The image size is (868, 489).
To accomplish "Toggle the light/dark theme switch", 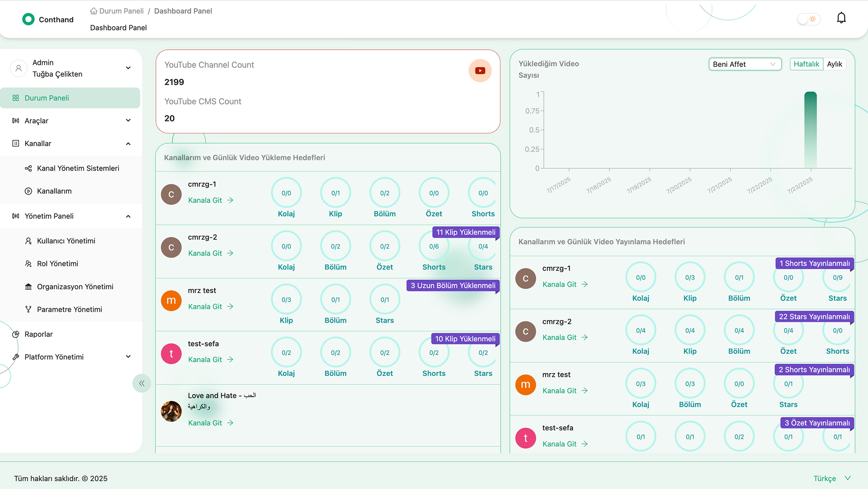I will tap(808, 19).
